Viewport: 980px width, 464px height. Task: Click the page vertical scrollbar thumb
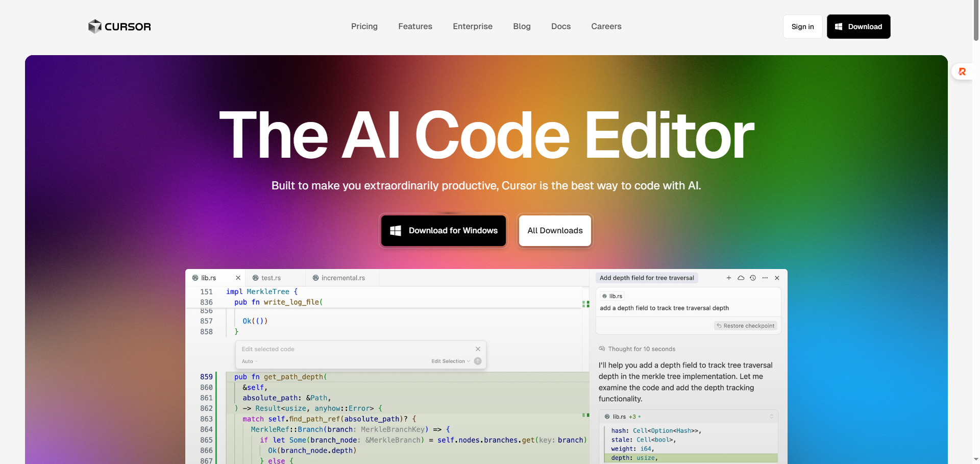pos(976,20)
